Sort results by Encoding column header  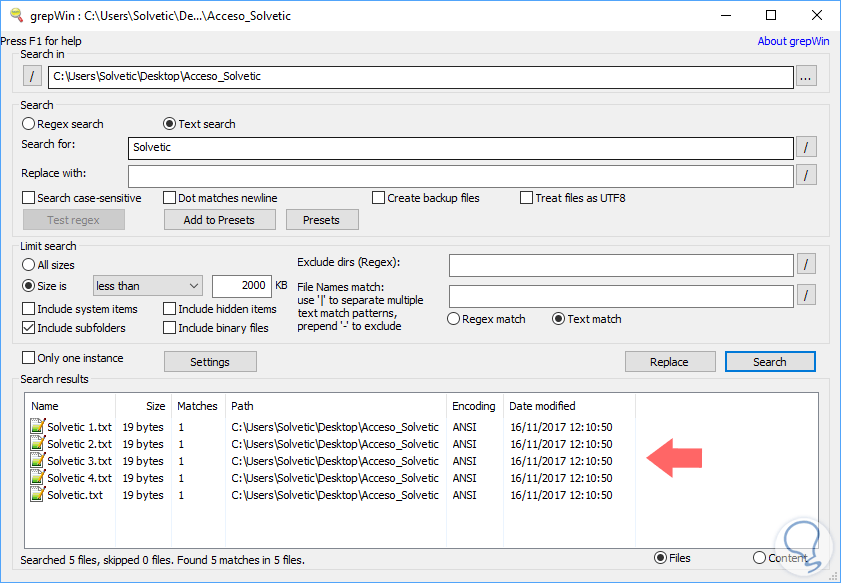[475, 406]
